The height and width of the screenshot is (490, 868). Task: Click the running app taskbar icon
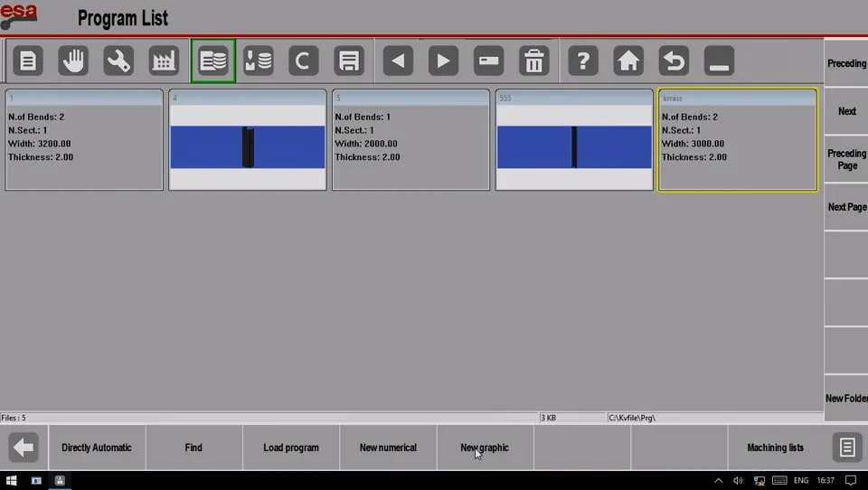(x=60, y=480)
